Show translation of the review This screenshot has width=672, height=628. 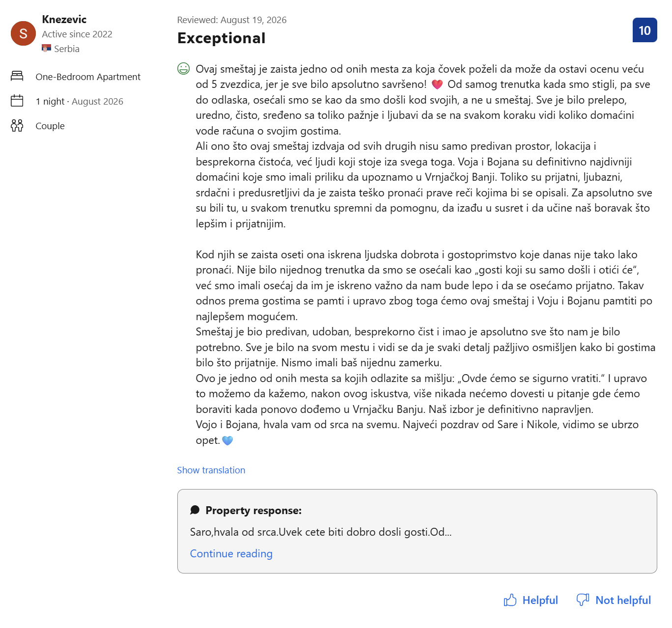[x=211, y=470]
